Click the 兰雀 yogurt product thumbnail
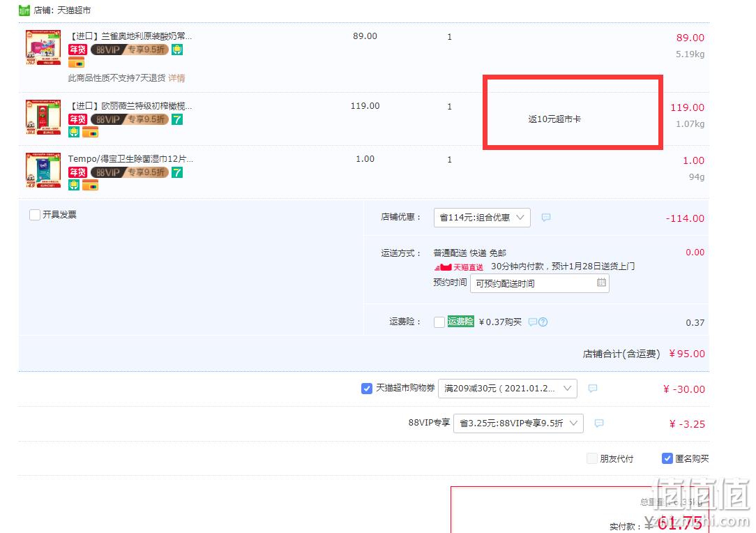This screenshot has height=533, width=756. pyautogui.click(x=43, y=47)
